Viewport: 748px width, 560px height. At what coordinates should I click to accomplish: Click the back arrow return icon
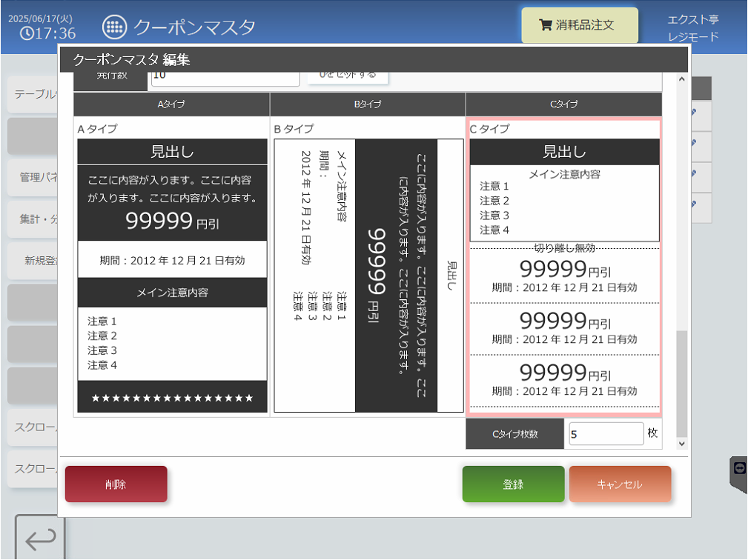[40, 539]
